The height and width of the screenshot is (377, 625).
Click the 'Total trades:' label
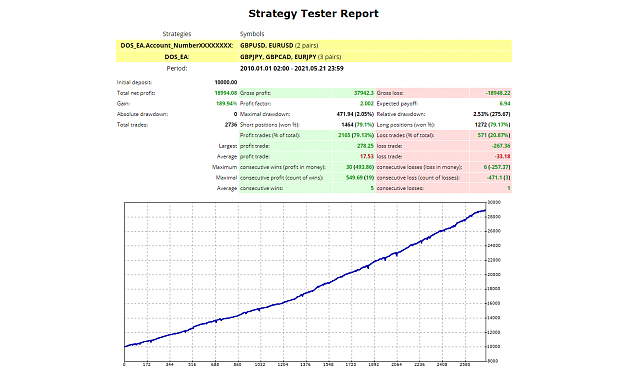pyautogui.click(x=132, y=125)
